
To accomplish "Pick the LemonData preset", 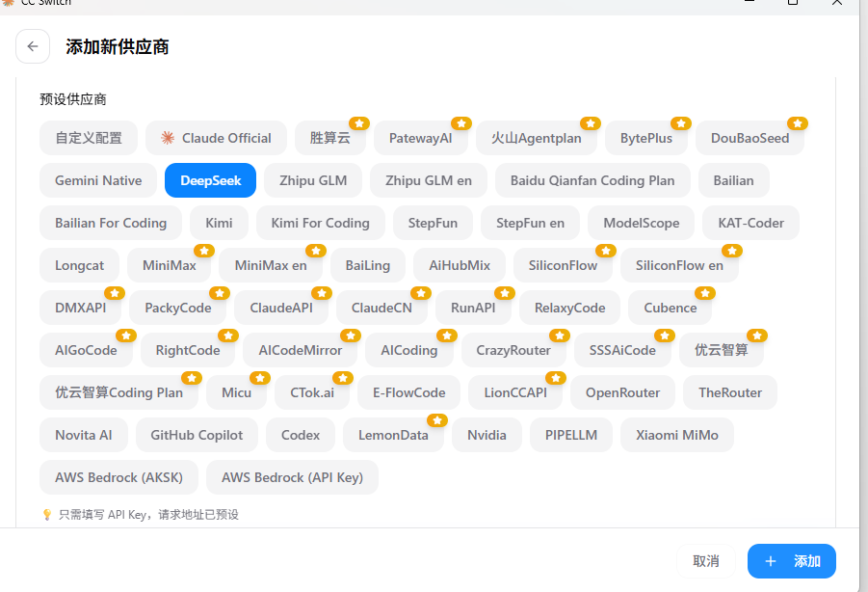I will click(393, 435).
